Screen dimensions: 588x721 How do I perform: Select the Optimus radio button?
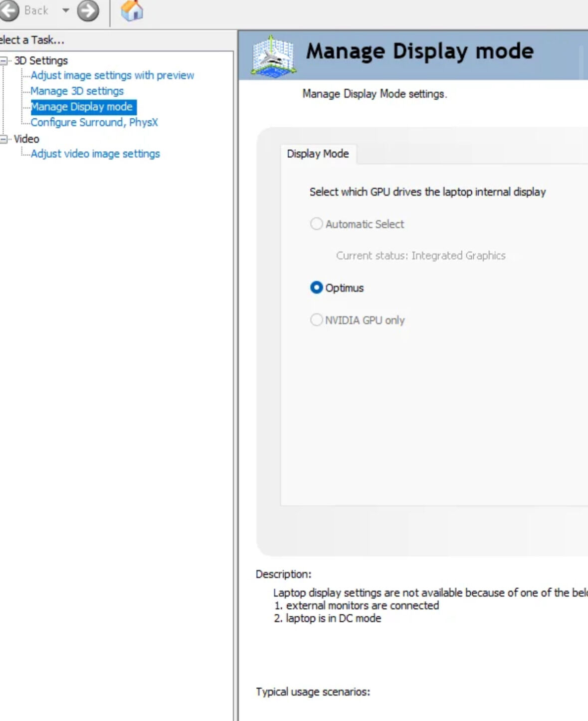[316, 288]
